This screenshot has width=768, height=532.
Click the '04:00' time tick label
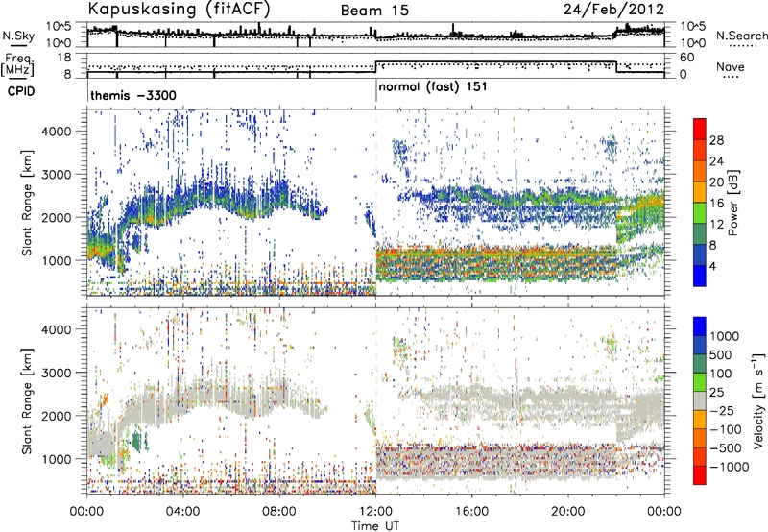(183, 512)
